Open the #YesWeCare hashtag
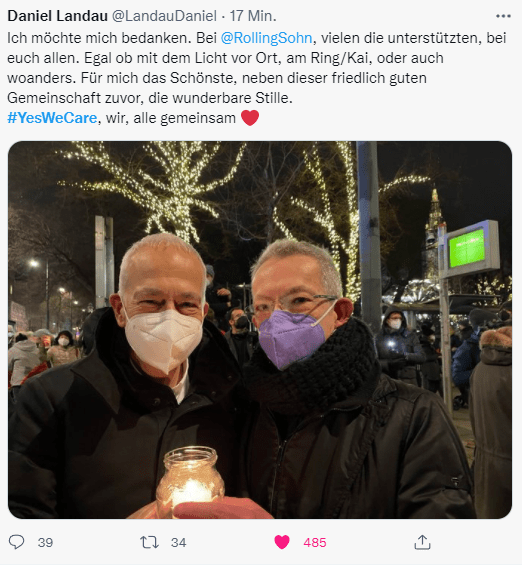 (x=52, y=118)
